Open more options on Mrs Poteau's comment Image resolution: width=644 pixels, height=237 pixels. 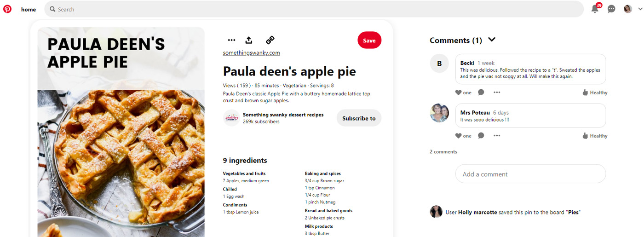coord(497,136)
